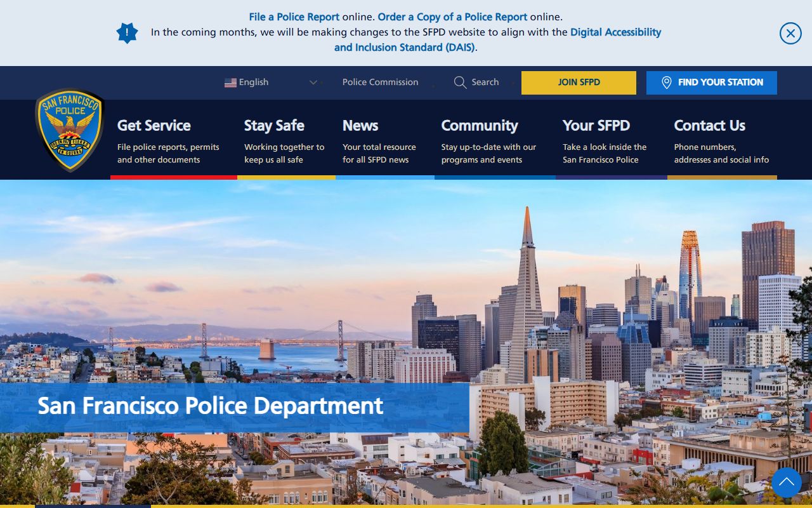The height and width of the screenshot is (508, 812).
Task: Expand the English language dropdown
Action: 271,83
